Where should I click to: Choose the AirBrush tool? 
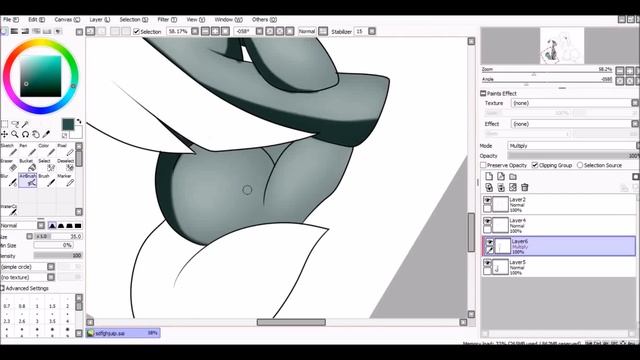(x=28, y=180)
